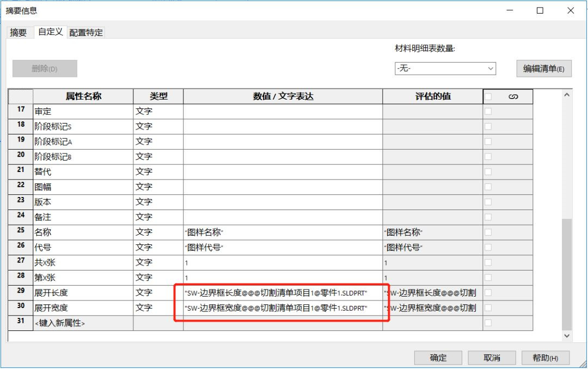Open the 材料明细表数量 dropdown

(x=445, y=69)
